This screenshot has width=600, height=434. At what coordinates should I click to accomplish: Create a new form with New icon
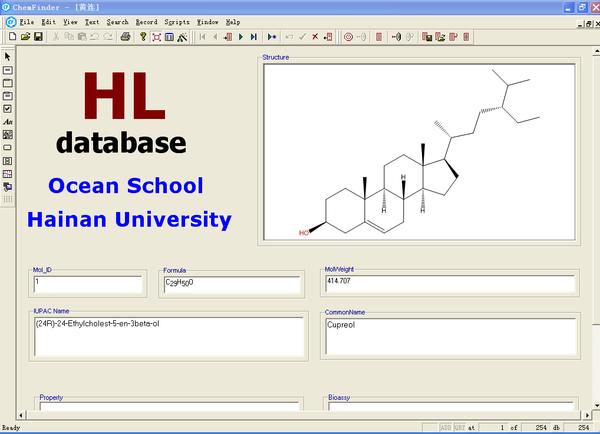click(12, 37)
